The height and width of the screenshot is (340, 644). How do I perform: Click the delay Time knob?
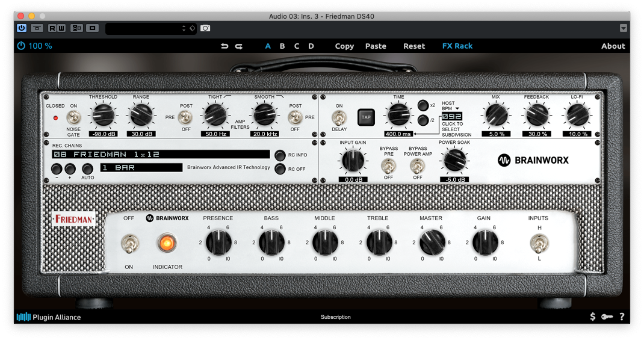point(398,114)
